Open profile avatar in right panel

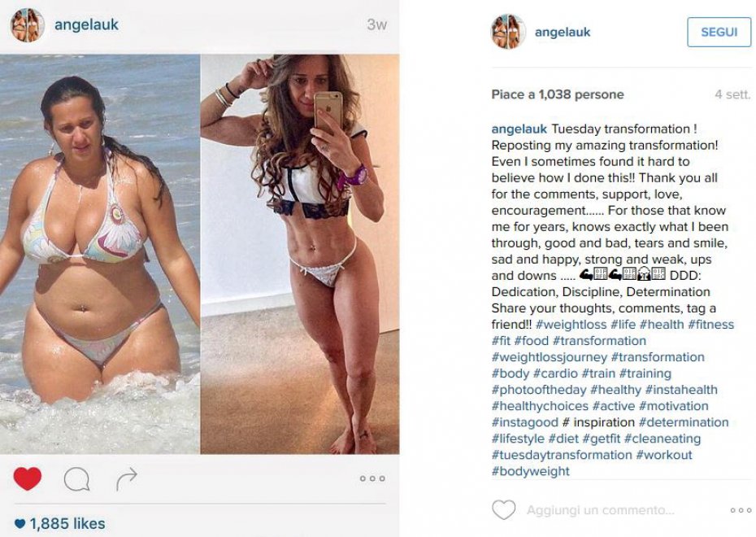(508, 32)
